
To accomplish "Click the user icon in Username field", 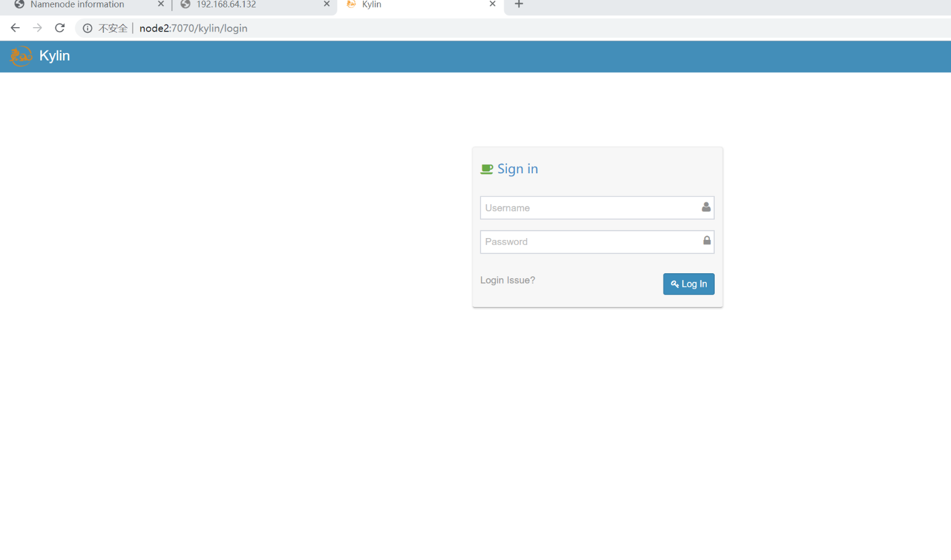I will point(706,207).
